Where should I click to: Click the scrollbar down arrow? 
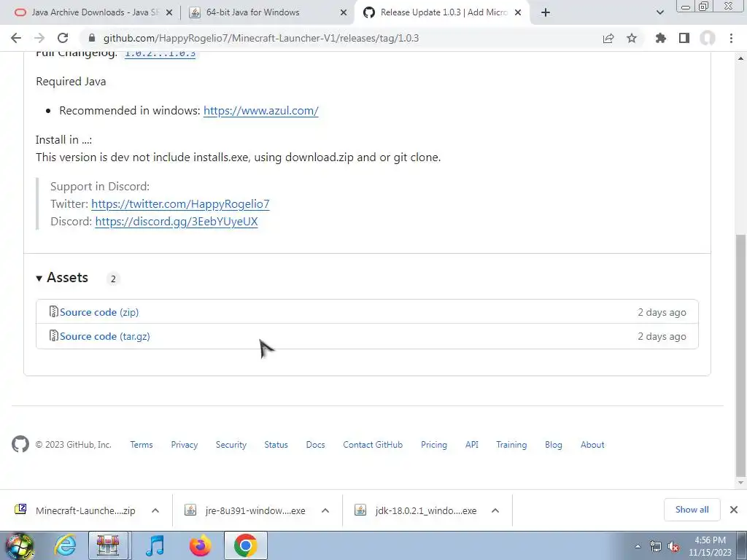point(740,483)
